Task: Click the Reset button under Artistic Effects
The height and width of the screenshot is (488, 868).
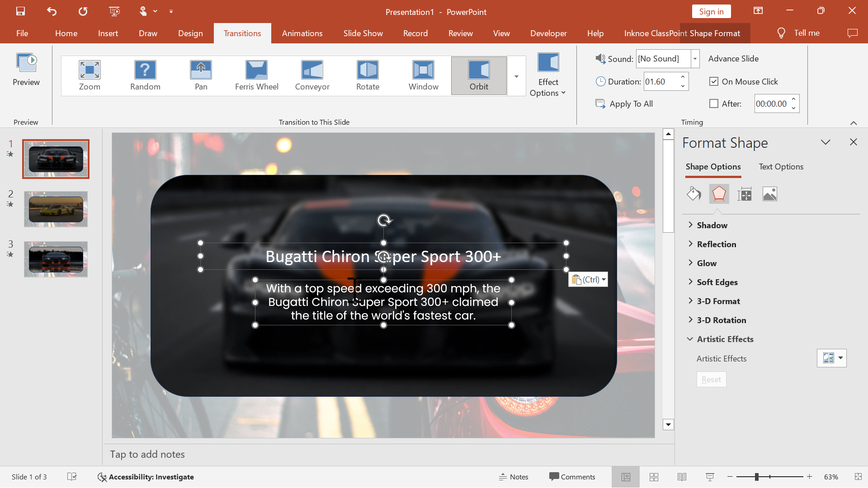Action: tap(711, 379)
